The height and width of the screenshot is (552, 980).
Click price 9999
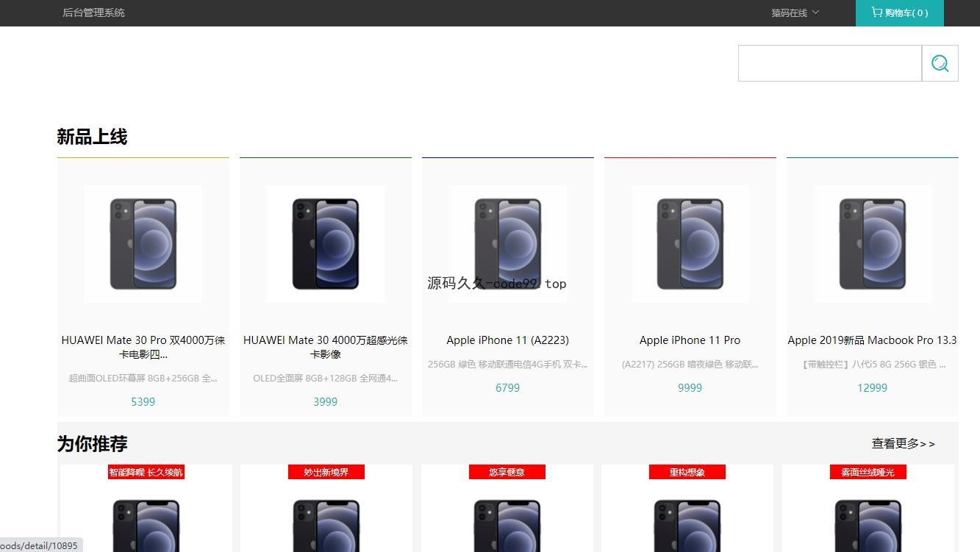pos(690,388)
